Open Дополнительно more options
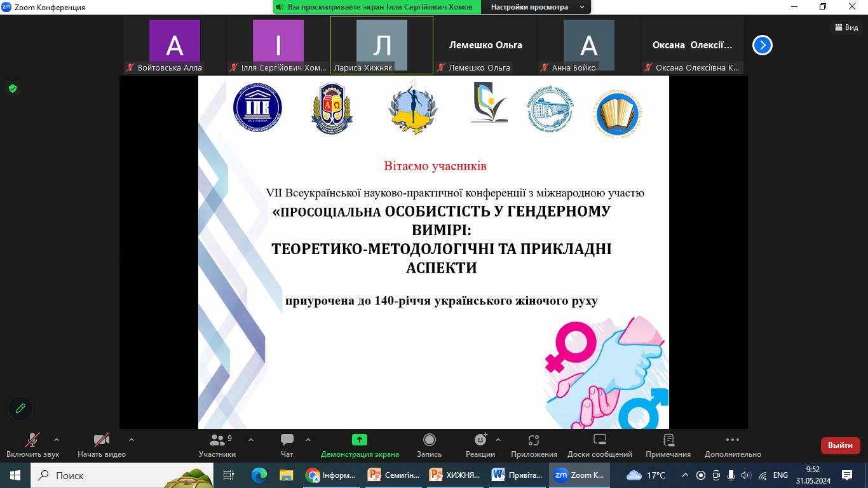This screenshot has width=868, height=488. (733, 445)
